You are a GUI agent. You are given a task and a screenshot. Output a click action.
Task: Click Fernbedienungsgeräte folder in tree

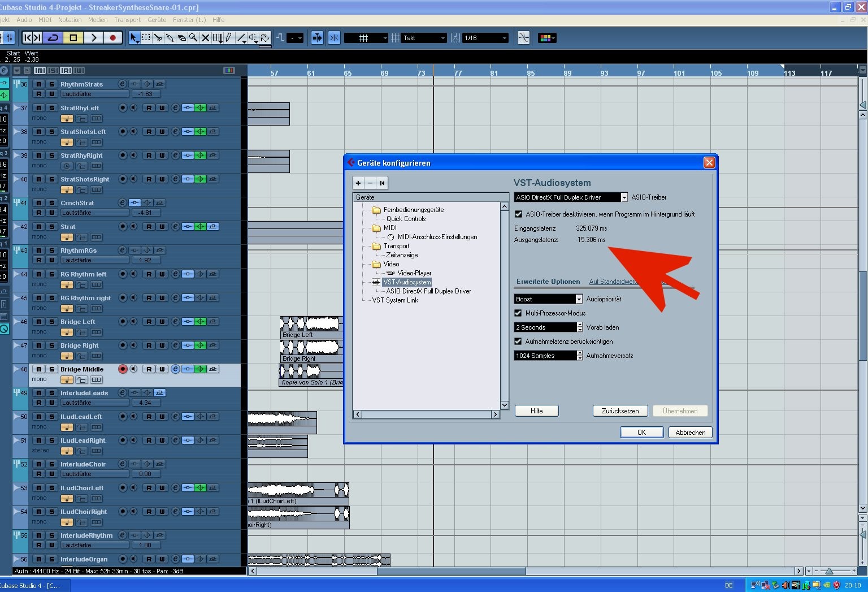(x=414, y=210)
